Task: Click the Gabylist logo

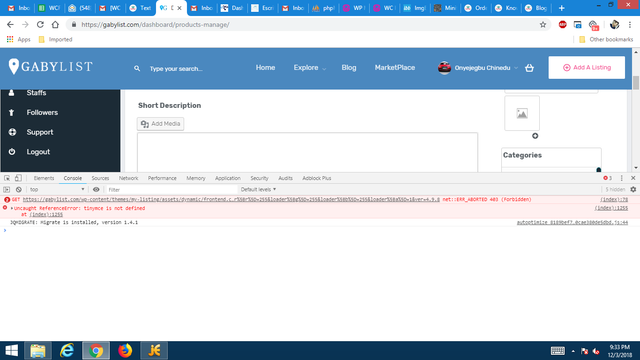Action: pyautogui.click(x=51, y=67)
